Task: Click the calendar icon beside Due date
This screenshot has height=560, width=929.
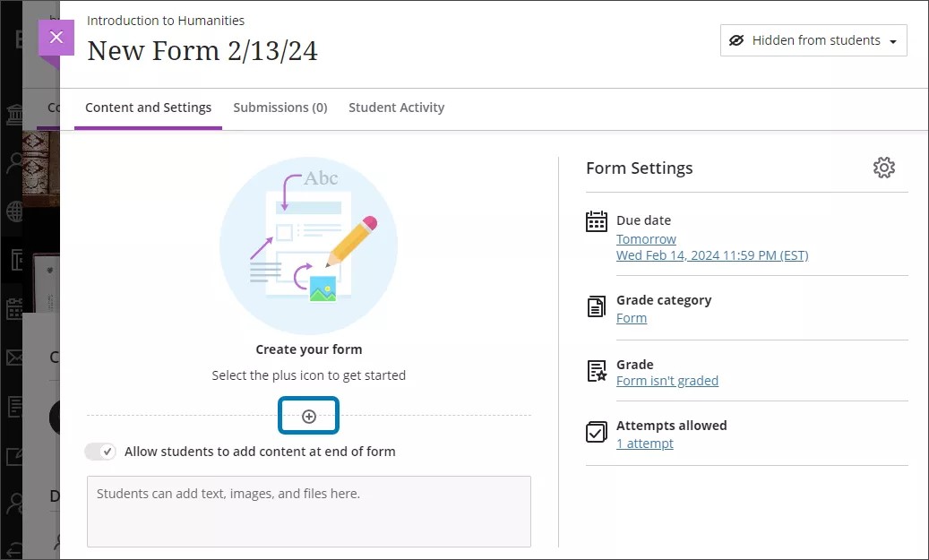Action: click(597, 221)
